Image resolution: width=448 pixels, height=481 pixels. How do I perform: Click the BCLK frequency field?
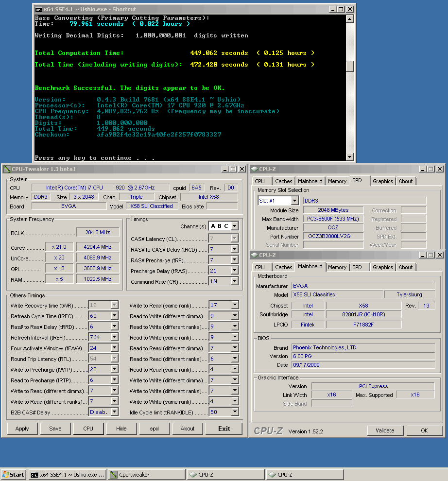[97, 233]
